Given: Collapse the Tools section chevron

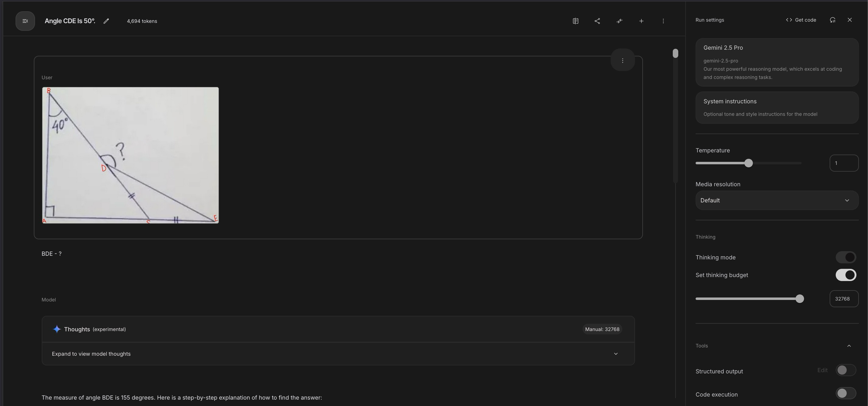Looking at the screenshot, I should click(x=849, y=346).
